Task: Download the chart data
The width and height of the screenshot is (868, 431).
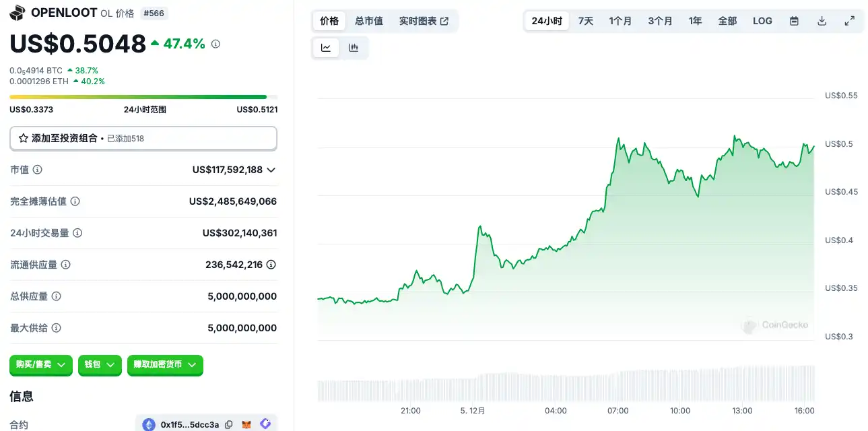Action: [x=822, y=21]
